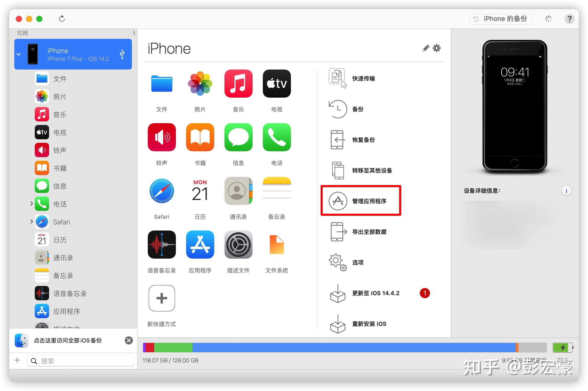Click the 转移至其他设备 icon
This screenshot has height=391, width=588.
335,170
